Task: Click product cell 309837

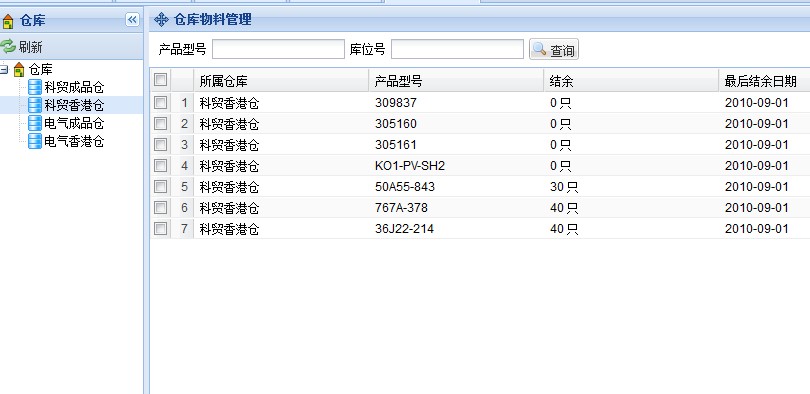Action: [x=396, y=103]
